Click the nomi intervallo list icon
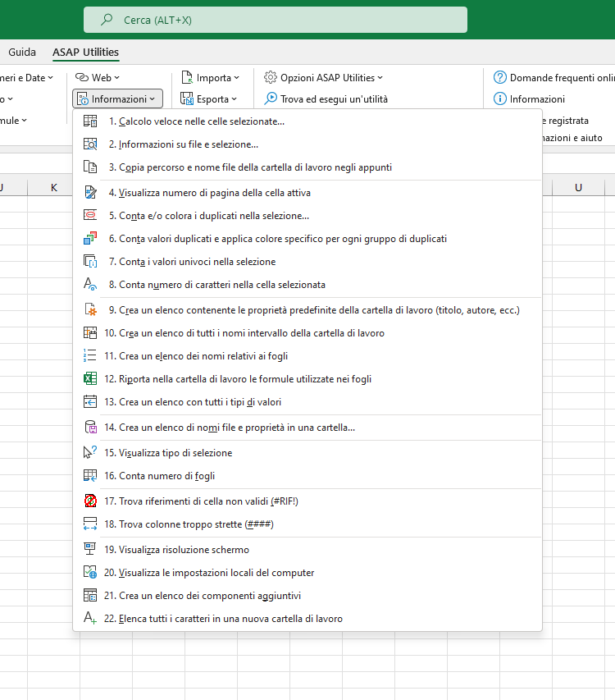The image size is (615, 700). coord(90,332)
